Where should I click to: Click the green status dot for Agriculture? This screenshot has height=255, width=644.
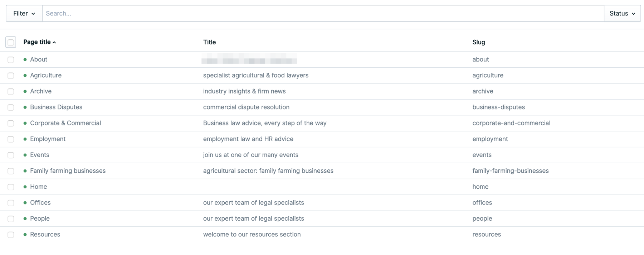(25, 76)
